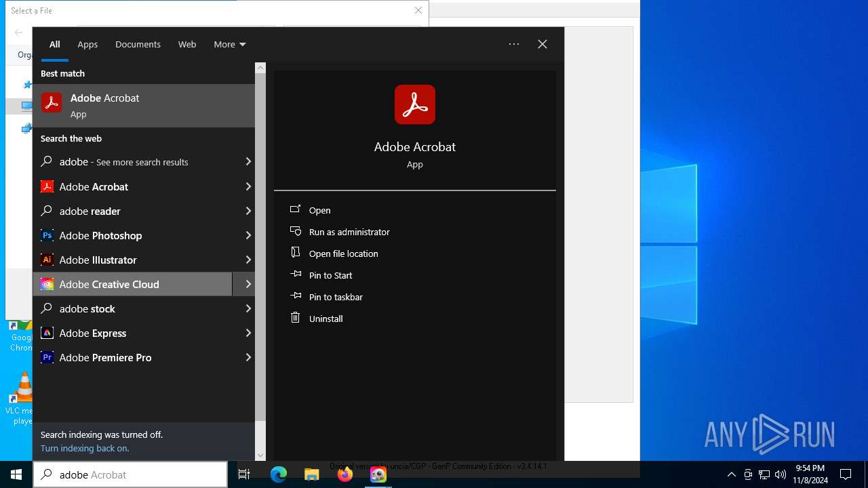Image resolution: width=868 pixels, height=488 pixels.
Task: Click the network icon in system tray
Action: point(764,474)
